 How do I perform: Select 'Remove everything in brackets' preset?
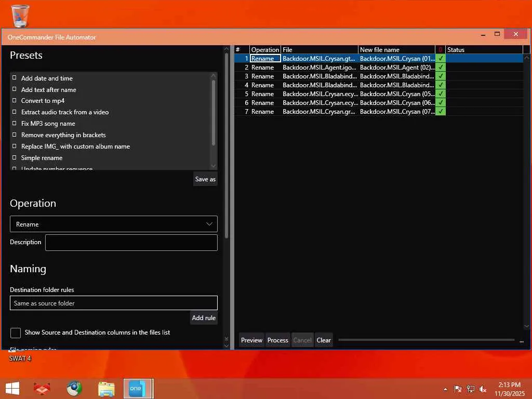[x=63, y=135]
